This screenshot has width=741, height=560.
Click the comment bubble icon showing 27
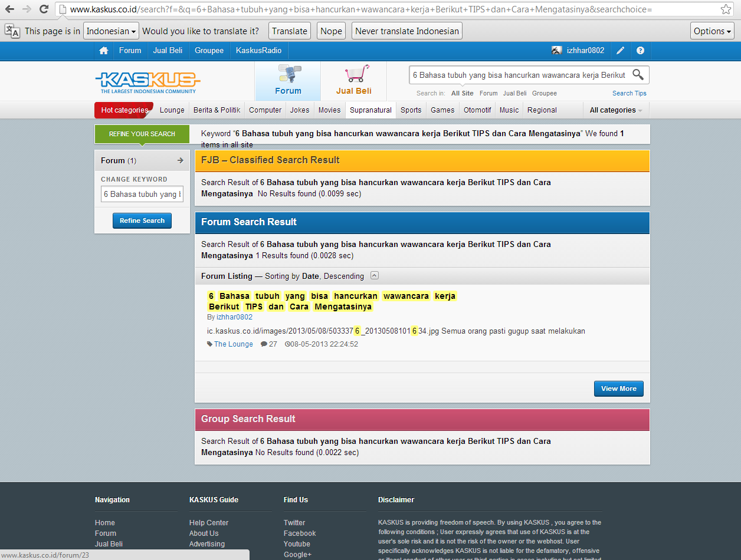click(x=264, y=344)
